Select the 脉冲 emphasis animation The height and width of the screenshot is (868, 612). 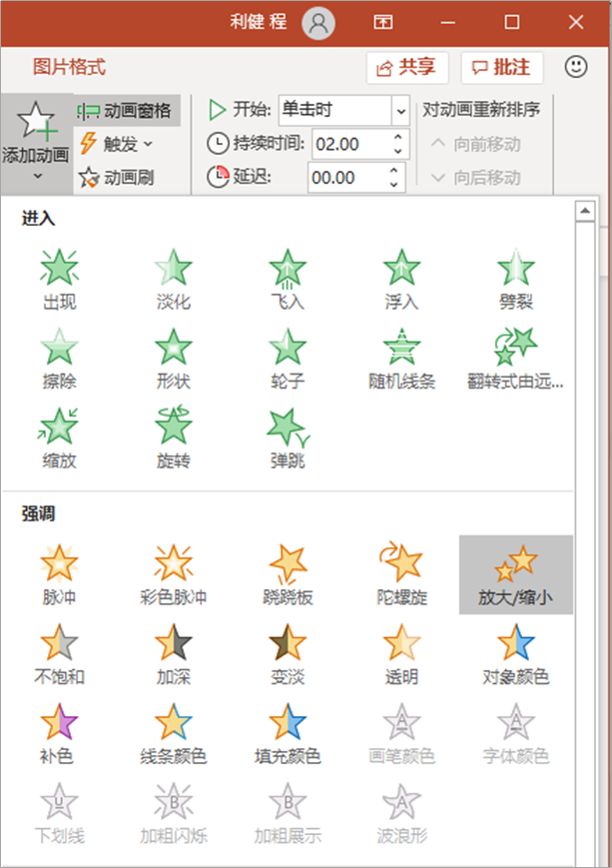(59, 574)
